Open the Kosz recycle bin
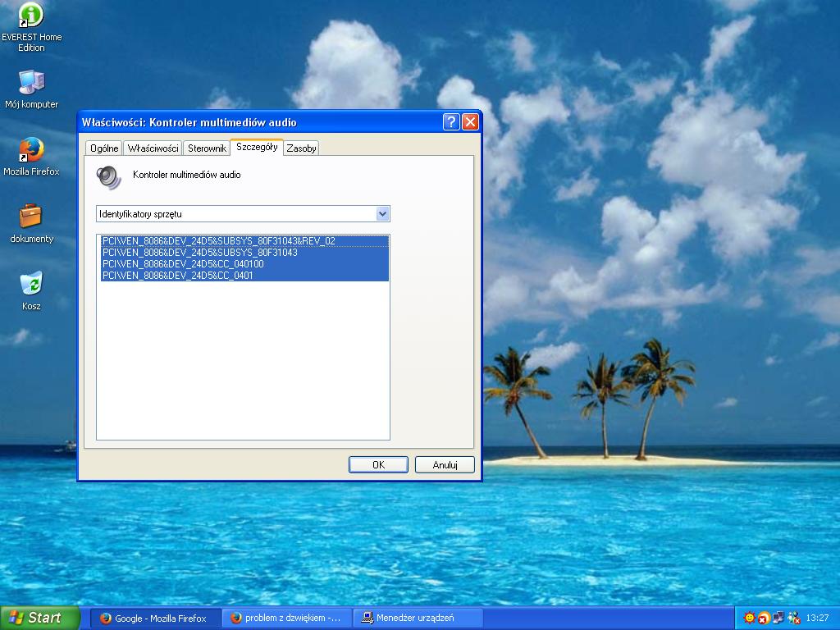Image resolution: width=840 pixels, height=630 pixels. pyautogui.click(x=31, y=284)
